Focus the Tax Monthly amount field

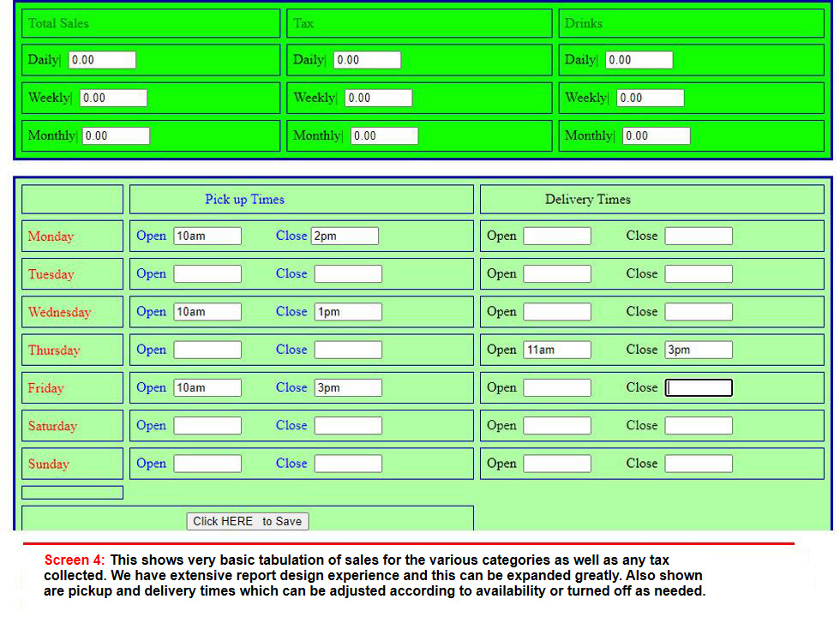[385, 135]
